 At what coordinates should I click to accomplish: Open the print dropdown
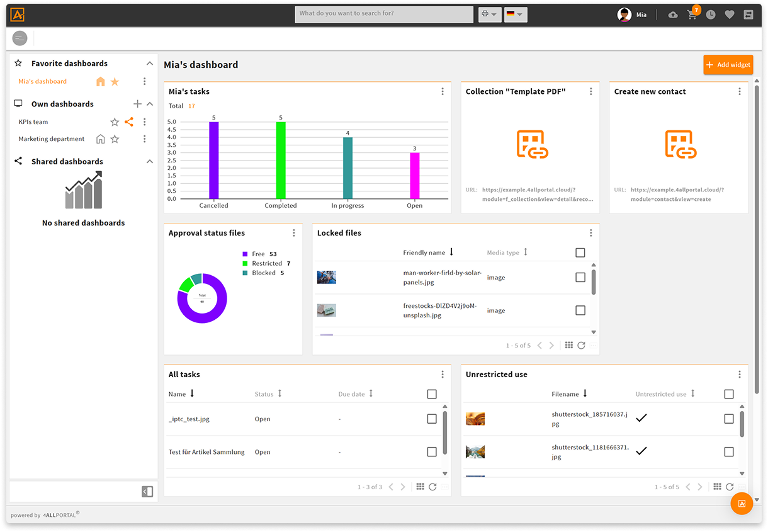click(x=490, y=14)
